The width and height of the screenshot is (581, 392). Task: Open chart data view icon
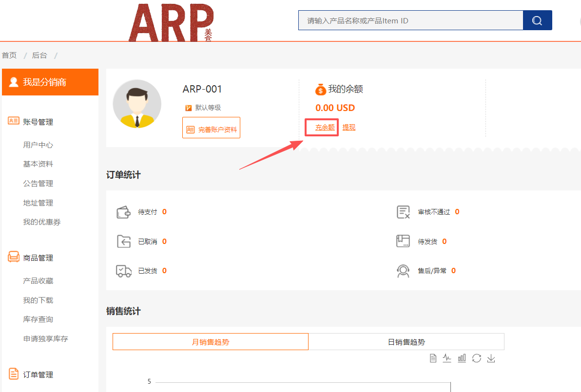433,358
